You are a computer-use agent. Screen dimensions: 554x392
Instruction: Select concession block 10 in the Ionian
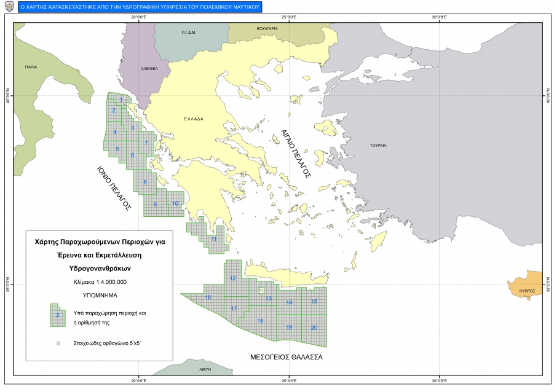coord(175,203)
